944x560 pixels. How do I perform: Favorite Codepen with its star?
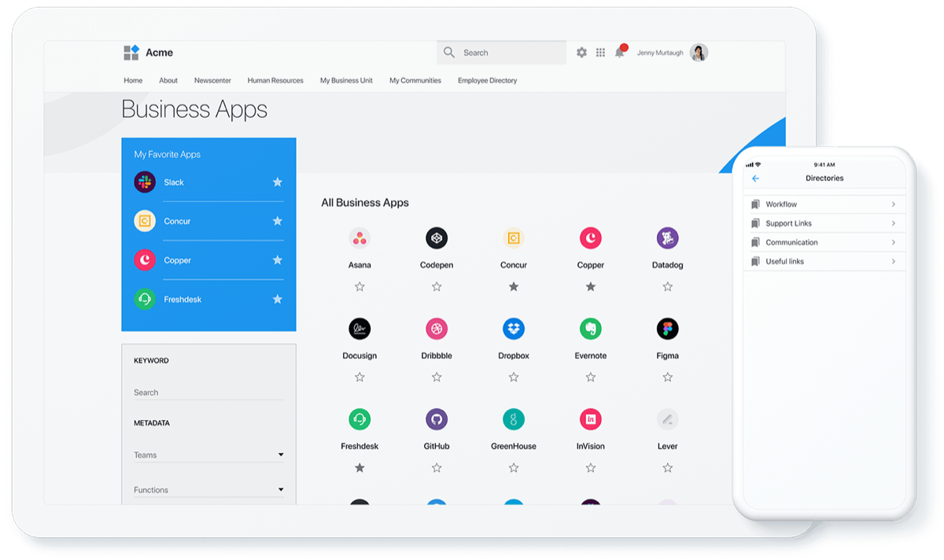(437, 286)
